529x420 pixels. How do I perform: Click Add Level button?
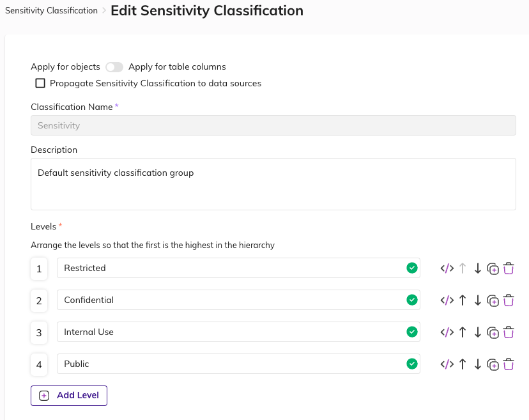(x=69, y=396)
